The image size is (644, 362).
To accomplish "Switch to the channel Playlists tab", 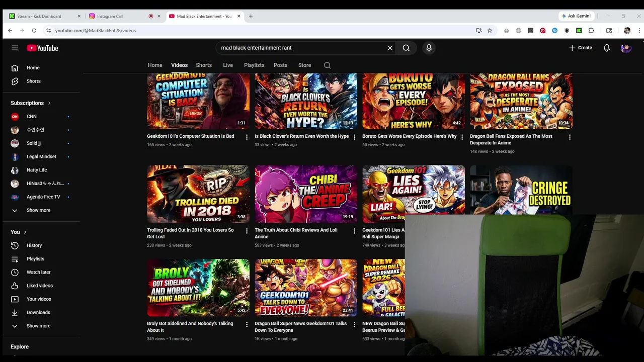I will (254, 65).
